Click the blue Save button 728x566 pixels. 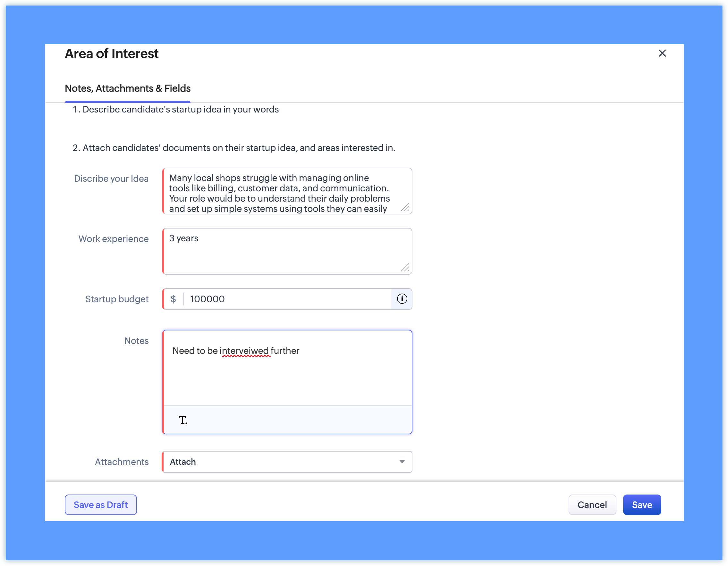[642, 505]
